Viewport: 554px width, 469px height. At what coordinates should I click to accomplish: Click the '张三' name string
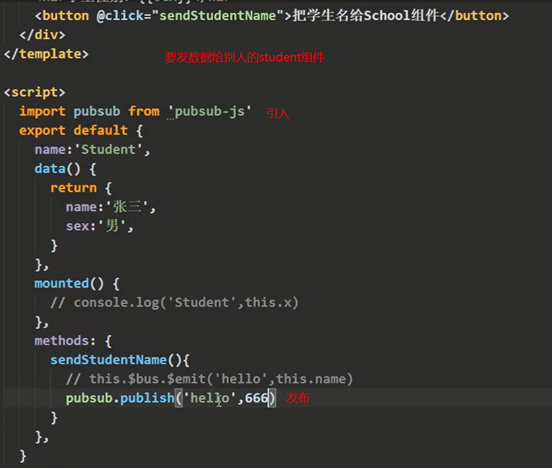pos(126,207)
